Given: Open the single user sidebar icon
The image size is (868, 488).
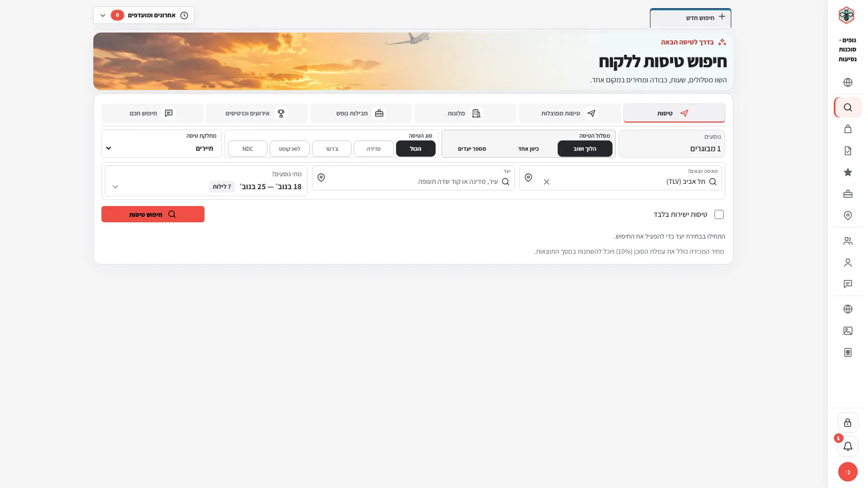Looking at the screenshot, I should coord(848,262).
